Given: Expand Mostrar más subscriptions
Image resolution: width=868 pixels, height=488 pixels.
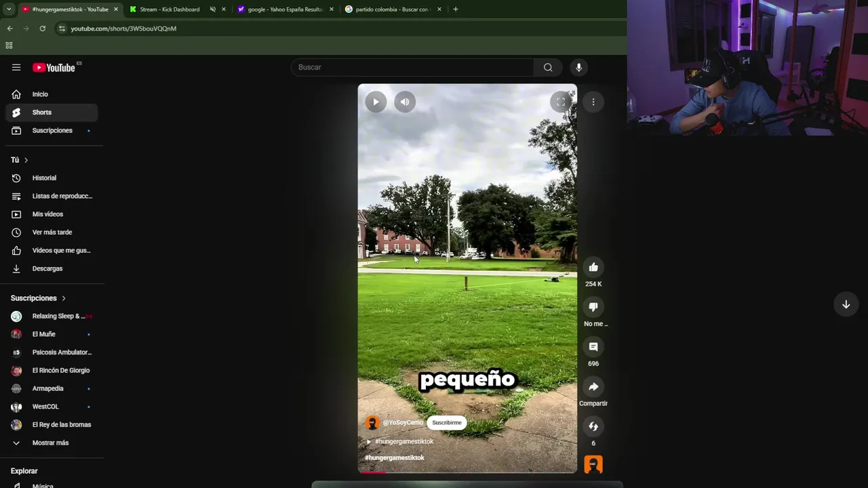Looking at the screenshot, I should point(52,443).
